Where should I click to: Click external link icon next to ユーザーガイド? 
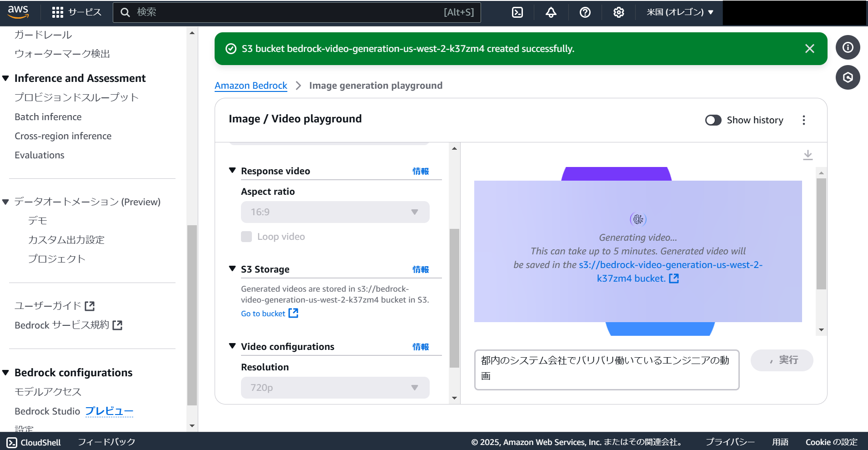tap(90, 306)
